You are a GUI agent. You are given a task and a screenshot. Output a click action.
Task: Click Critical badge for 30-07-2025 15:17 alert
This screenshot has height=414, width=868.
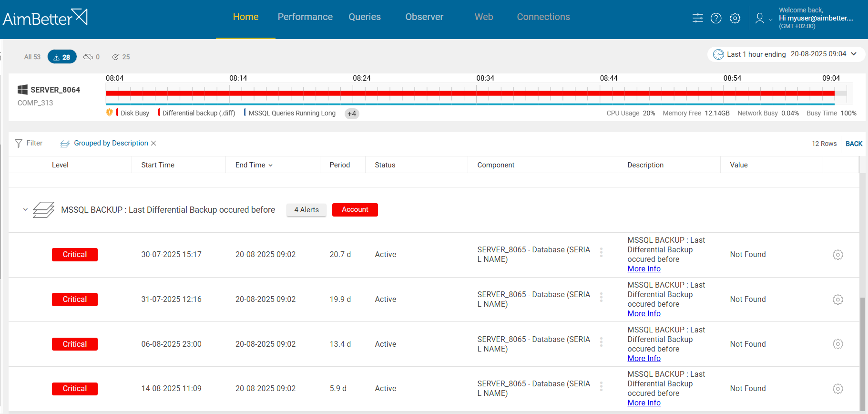pyautogui.click(x=75, y=255)
